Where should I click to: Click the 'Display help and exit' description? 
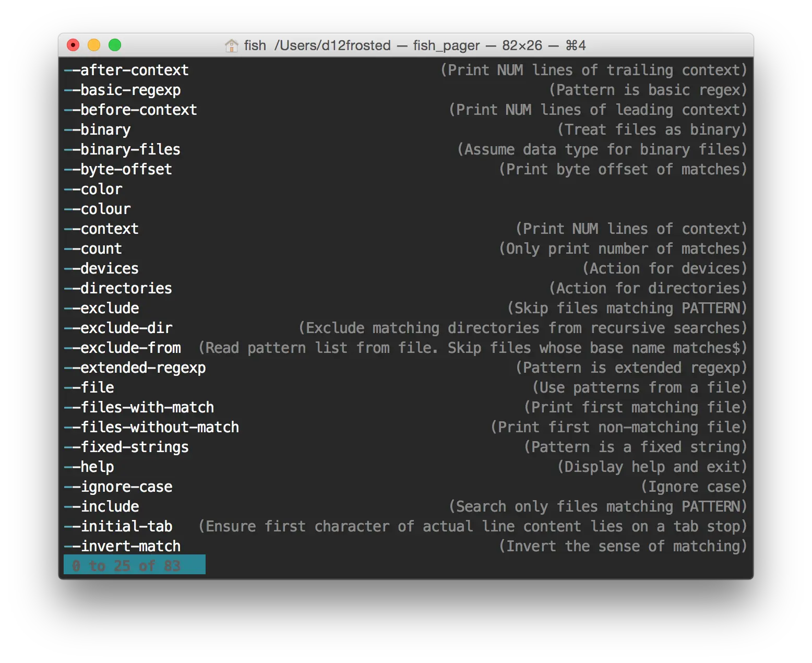point(652,467)
